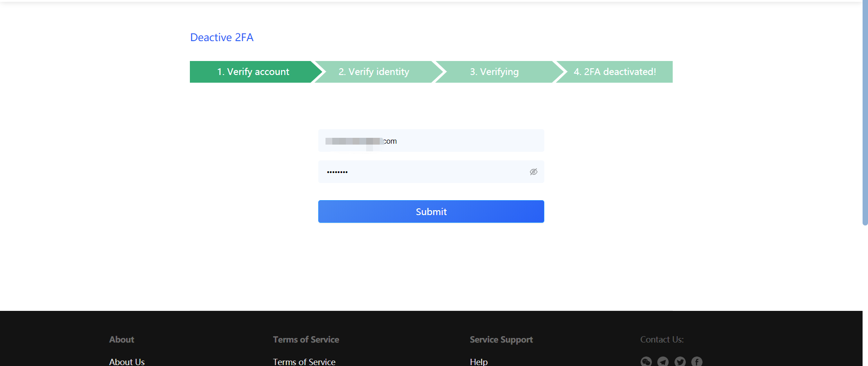Show password using the eye icon

point(533,172)
